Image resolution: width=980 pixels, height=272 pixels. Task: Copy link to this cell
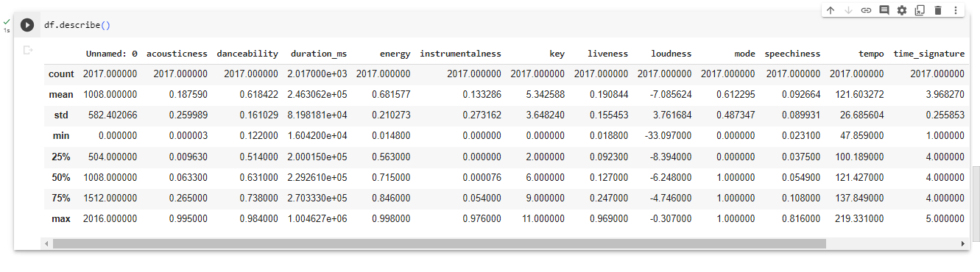[x=866, y=10]
